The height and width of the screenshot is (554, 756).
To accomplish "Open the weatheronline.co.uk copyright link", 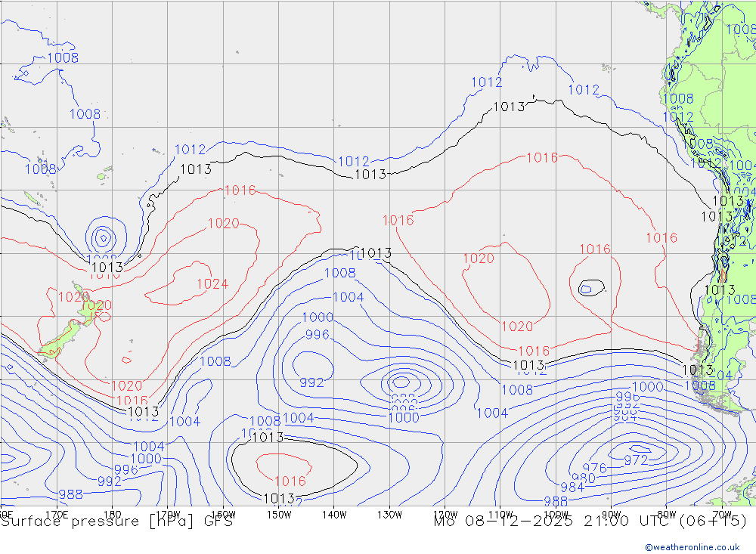I will point(692,547).
